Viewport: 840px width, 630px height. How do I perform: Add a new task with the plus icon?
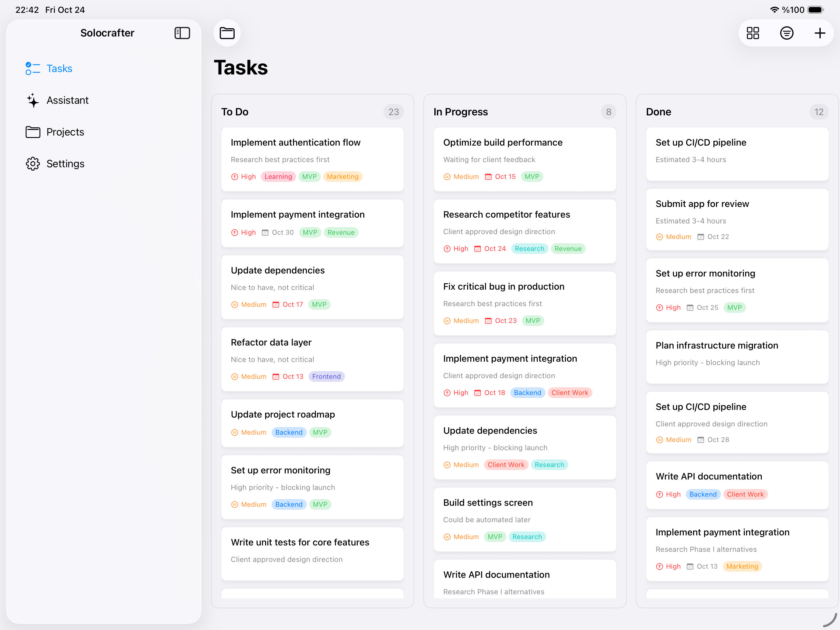[x=820, y=33]
